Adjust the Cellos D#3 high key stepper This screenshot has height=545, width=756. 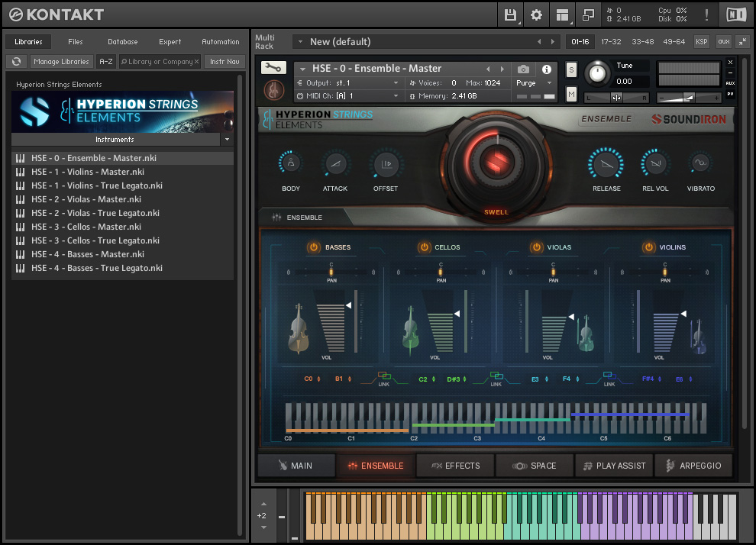(x=465, y=379)
